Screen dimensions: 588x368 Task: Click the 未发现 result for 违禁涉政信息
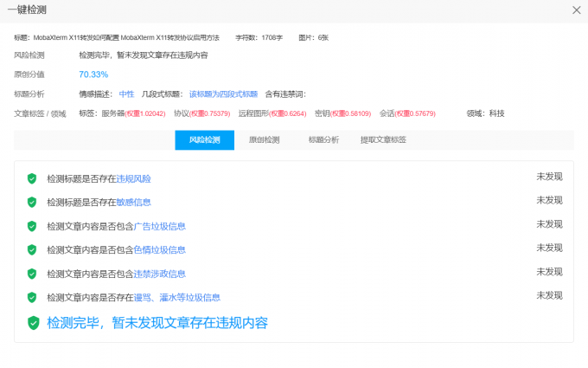pos(549,272)
